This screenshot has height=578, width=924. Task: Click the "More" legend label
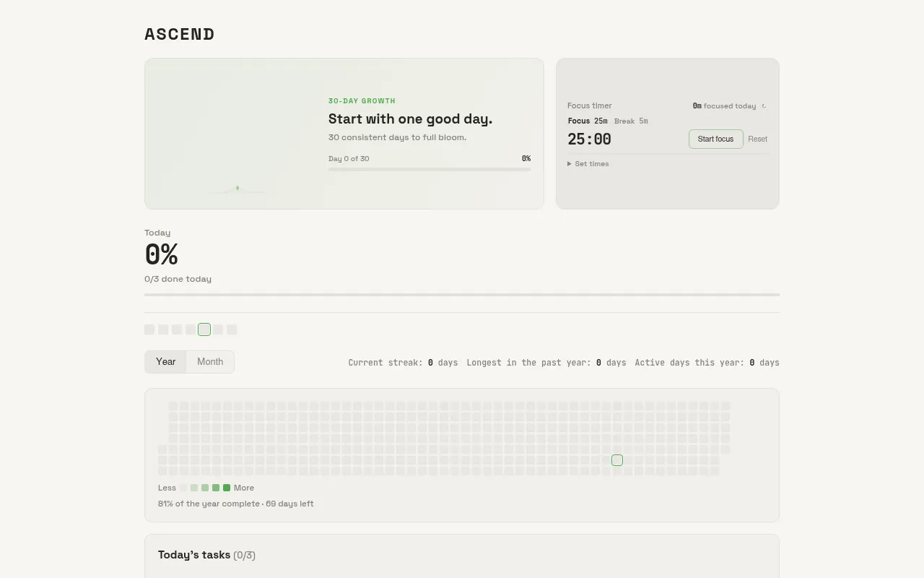(x=244, y=488)
